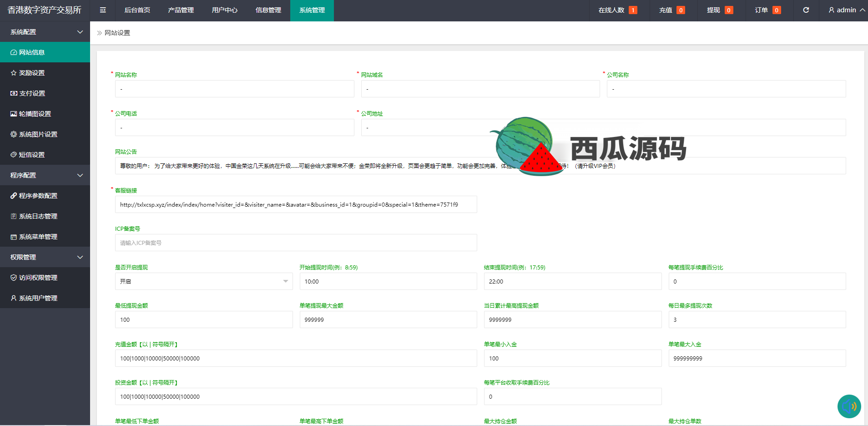Click the 网站名称 input field
This screenshot has height=426, width=868.
pos(234,89)
